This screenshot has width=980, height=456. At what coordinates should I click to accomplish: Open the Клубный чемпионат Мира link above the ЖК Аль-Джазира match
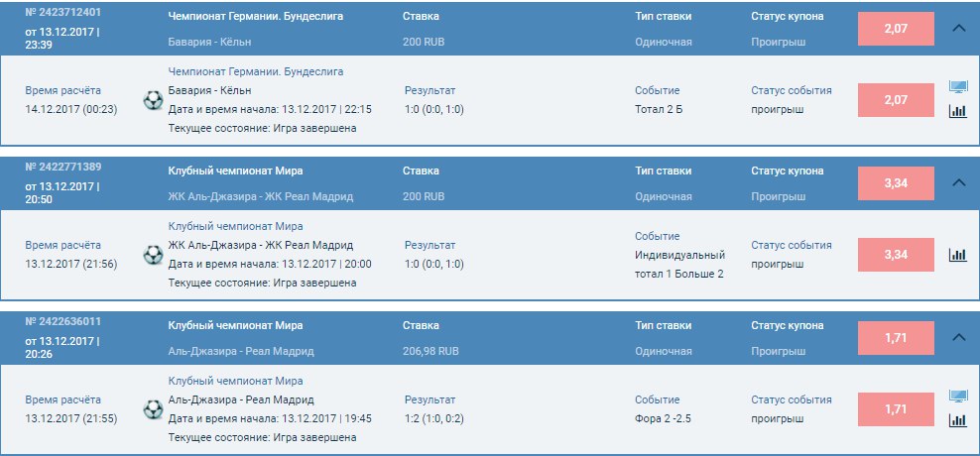pyautogui.click(x=236, y=226)
